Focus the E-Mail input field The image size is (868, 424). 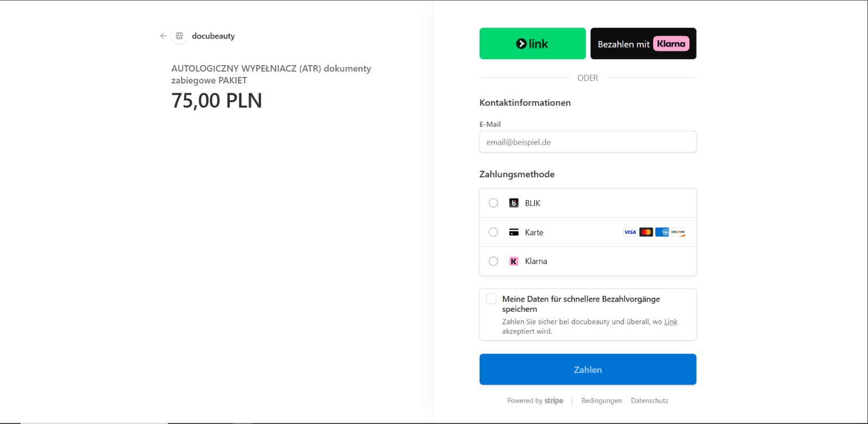[588, 142]
